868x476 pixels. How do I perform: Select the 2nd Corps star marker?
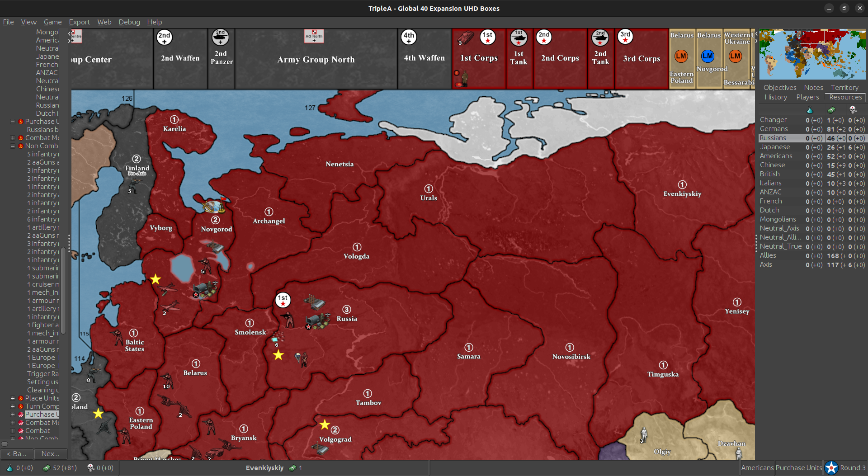(x=544, y=37)
